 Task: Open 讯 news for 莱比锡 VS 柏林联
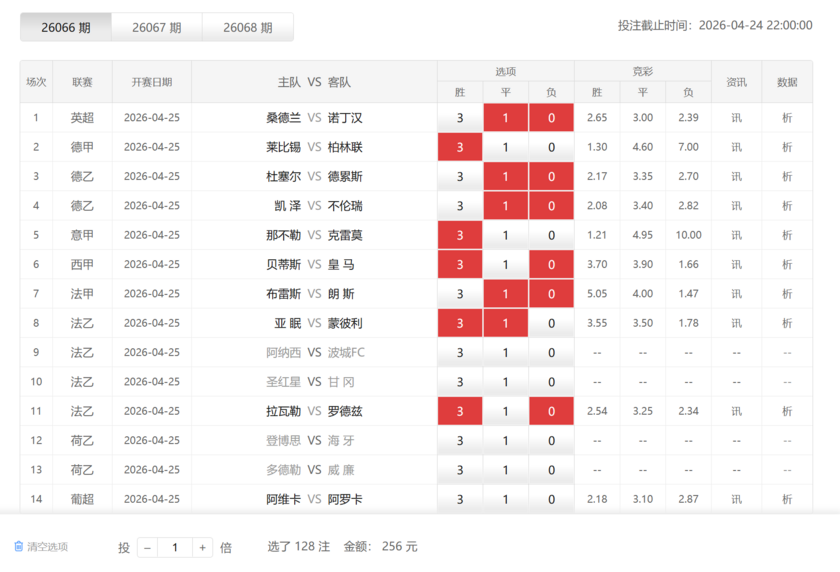point(737,147)
